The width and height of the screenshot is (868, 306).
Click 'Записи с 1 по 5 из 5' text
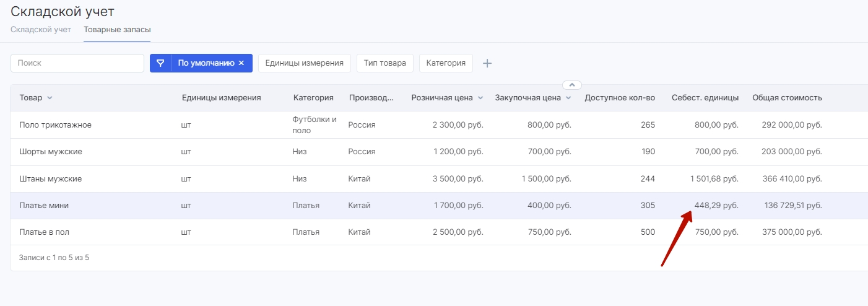[x=54, y=258]
